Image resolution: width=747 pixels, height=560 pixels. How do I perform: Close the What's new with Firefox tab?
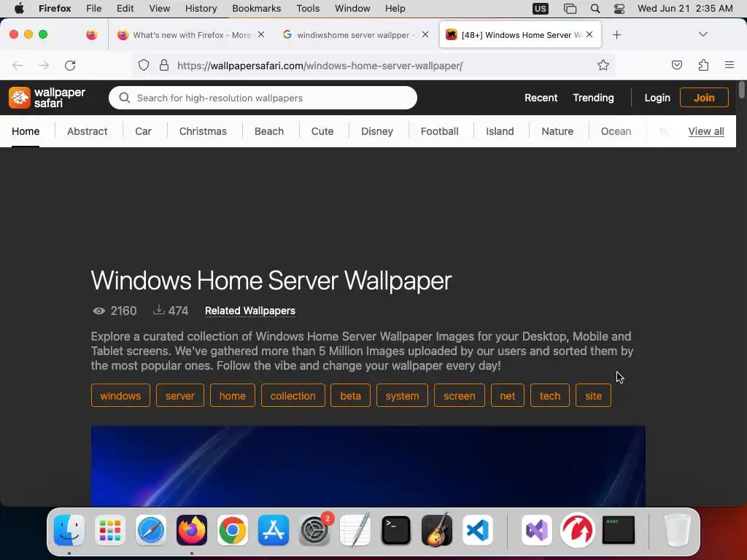261,34
